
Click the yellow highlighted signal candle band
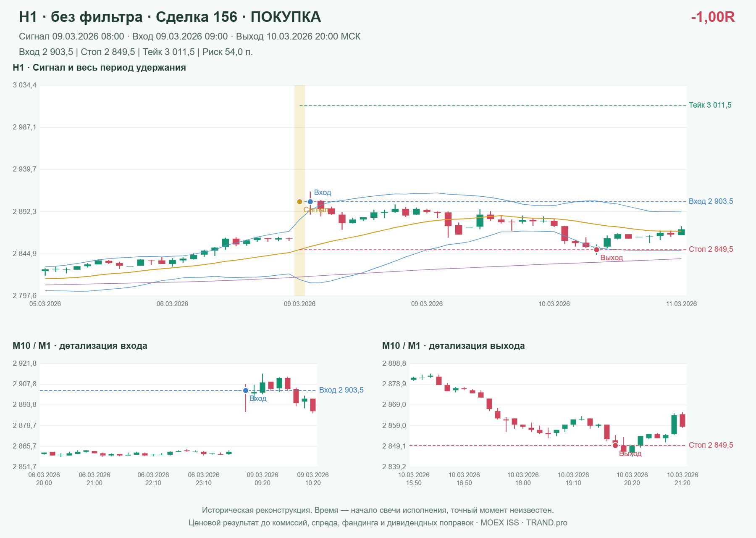(299, 190)
